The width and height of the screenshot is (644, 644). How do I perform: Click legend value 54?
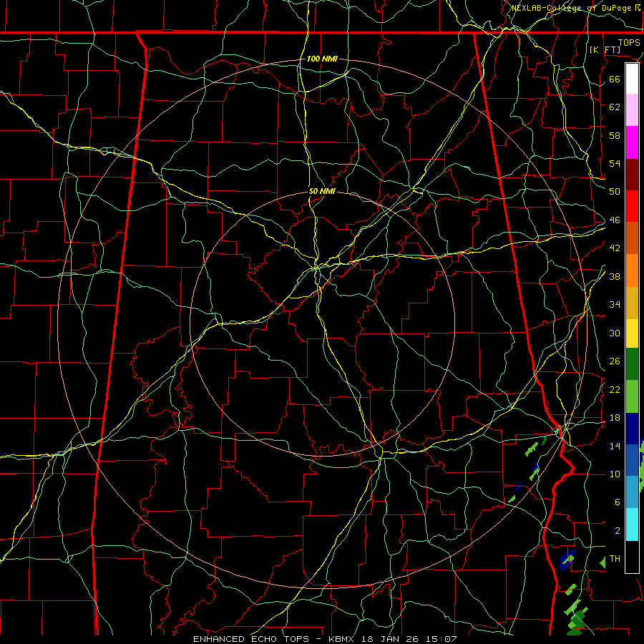click(x=615, y=163)
